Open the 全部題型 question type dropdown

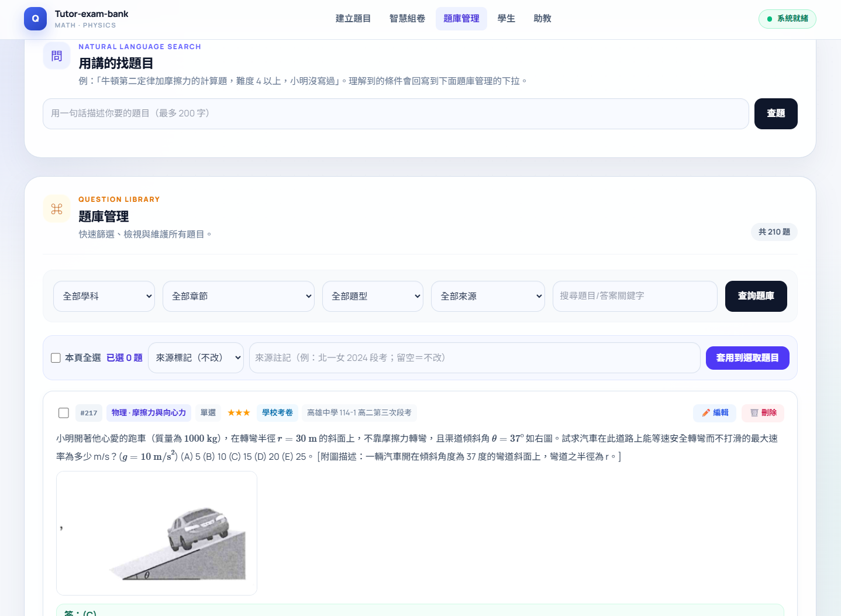[373, 297]
